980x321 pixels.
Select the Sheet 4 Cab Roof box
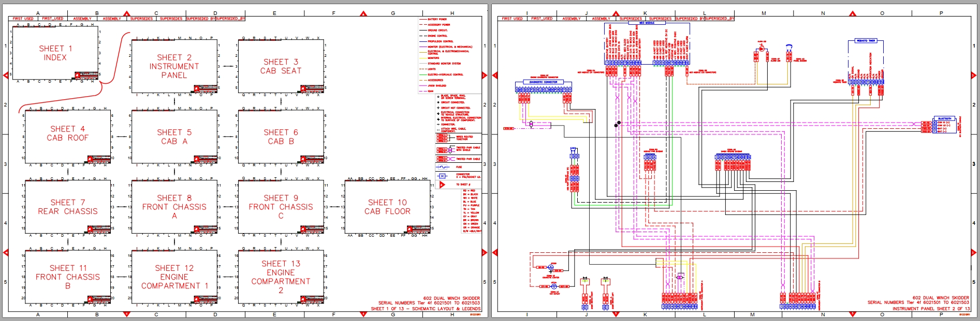pyautogui.click(x=67, y=137)
